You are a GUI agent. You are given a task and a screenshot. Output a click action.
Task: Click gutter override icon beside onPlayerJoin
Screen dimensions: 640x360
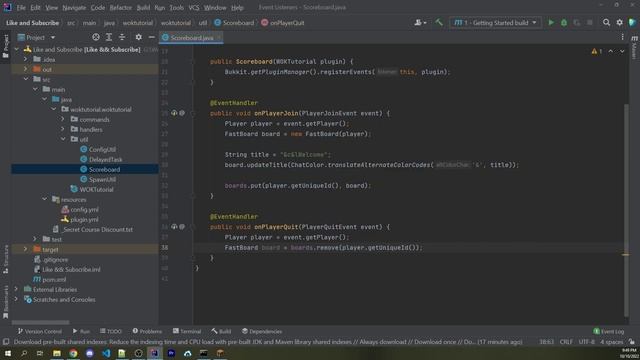[174, 113]
